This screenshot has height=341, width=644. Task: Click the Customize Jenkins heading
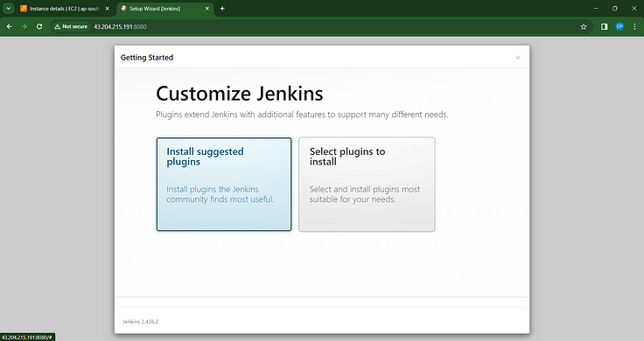tap(240, 94)
